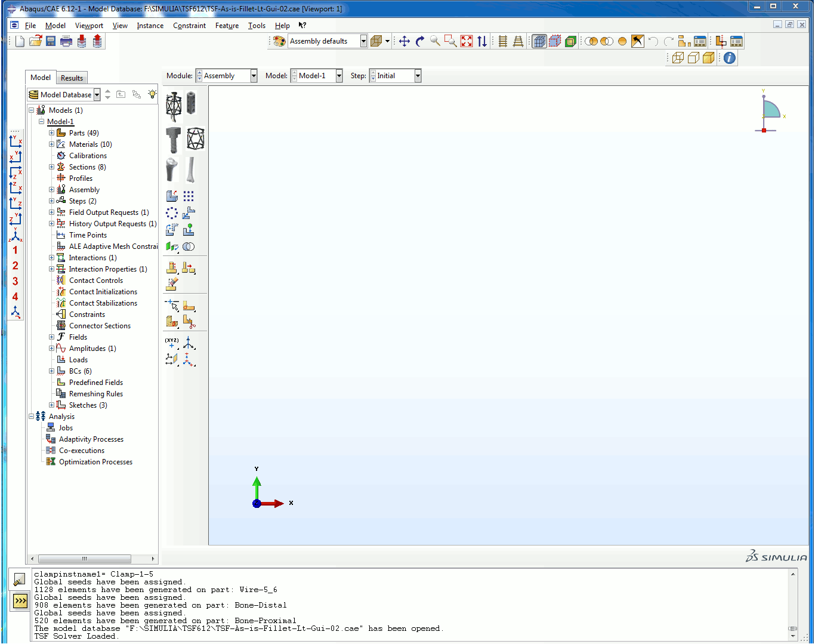Image resolution: width=815 pixels, height=644 pixels.
Task: Turn perspective off parallel rails icon
Action: tap(503, 41)
